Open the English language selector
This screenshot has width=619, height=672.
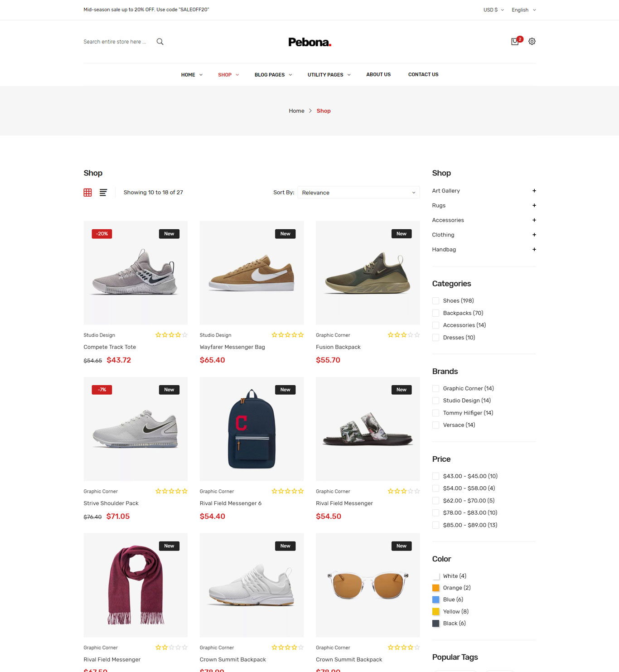click(x=523, y=10)
